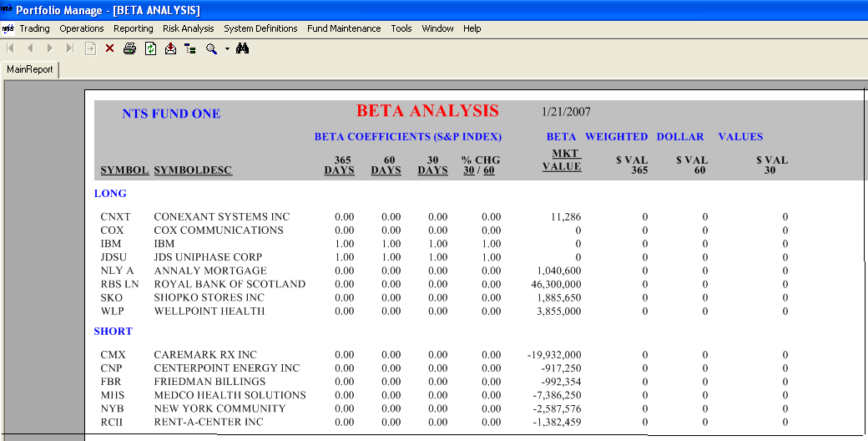Click the MKT VALUE column header
This screenshot has height=441, width=868.
point(562,160)
